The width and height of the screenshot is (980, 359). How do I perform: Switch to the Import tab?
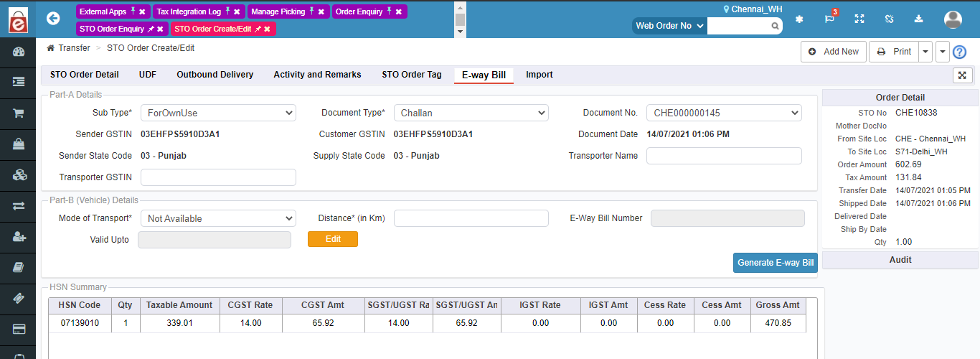click(x=540, y=75)
